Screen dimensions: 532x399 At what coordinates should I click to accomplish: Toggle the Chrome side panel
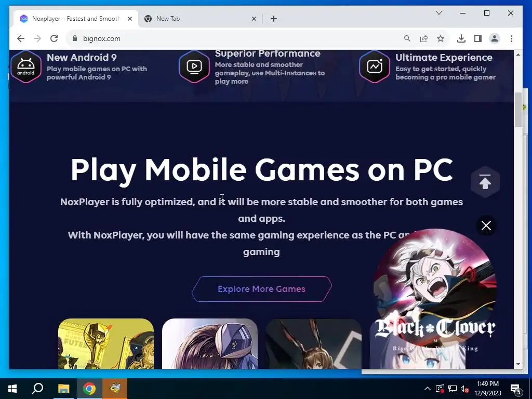[478, 38]
